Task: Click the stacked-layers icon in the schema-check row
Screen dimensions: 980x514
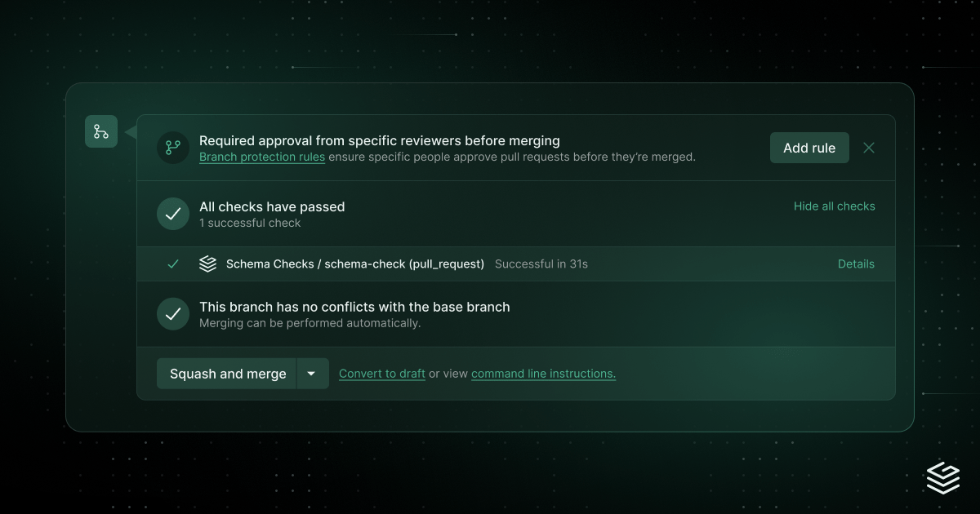Action: pyautogui.click(x=207, y=264)
